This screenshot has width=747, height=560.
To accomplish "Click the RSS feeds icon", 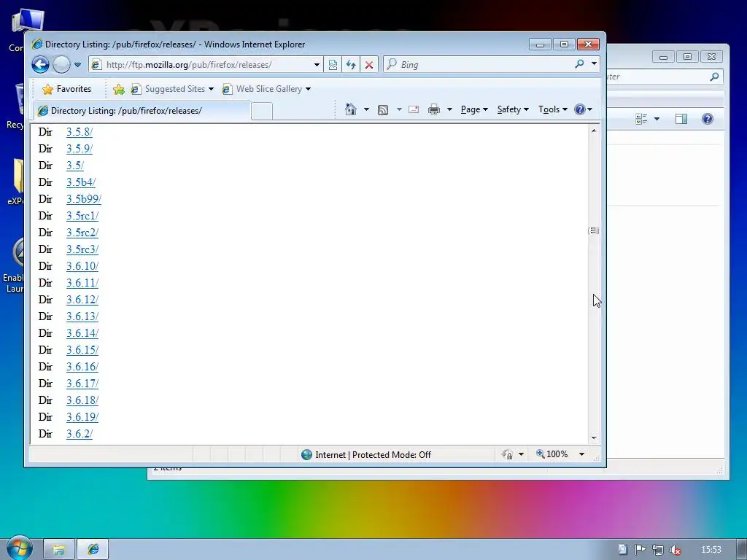I will pyautogui.click(x=383, y=110).
